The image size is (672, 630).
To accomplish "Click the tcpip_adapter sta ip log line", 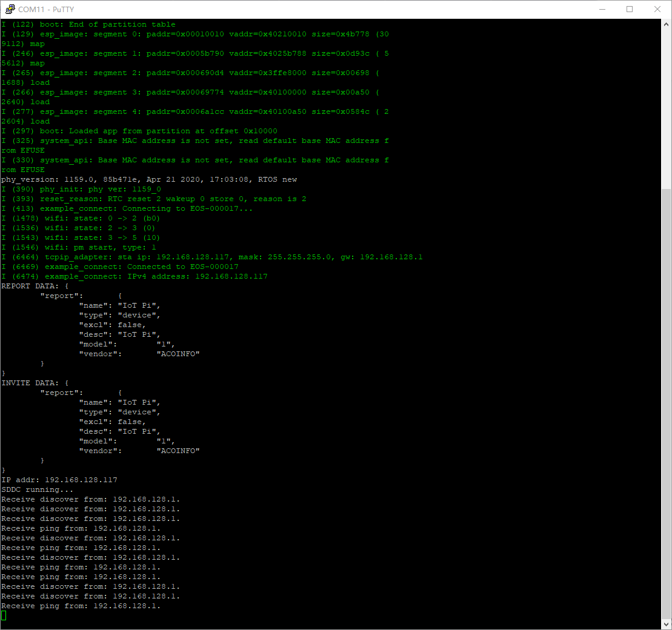I will [x=212, y=257].
